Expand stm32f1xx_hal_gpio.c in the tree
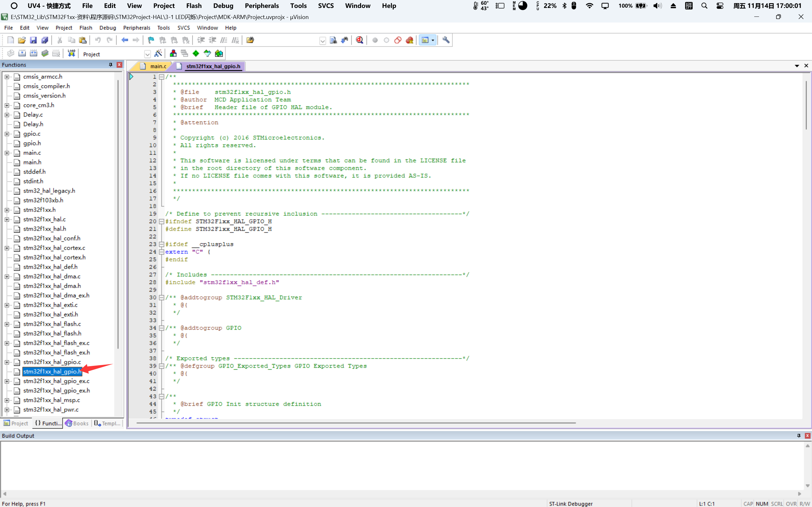This screenshot has width=812, height=507. coord(7,362)
